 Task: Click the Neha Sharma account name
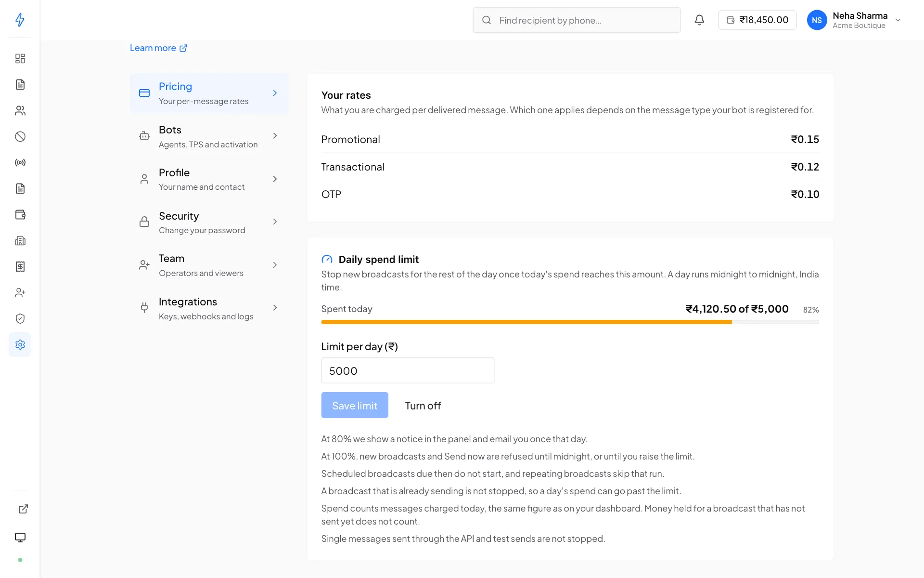860,16
